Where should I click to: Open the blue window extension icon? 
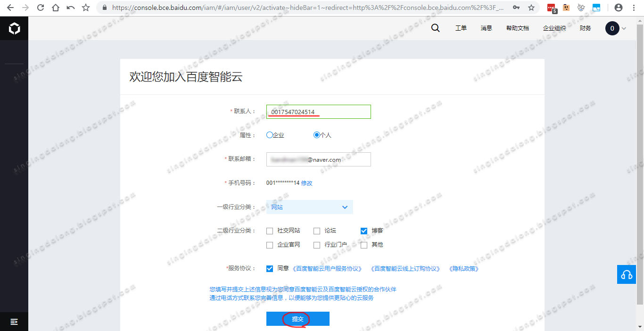pos(596,8)
